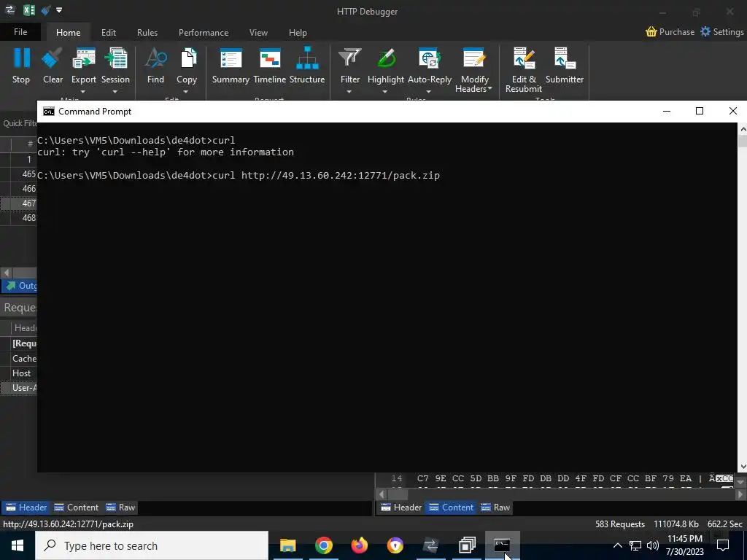Launch Firefox from taskbar
The image size is (747, 560).
tap(360, 545)
